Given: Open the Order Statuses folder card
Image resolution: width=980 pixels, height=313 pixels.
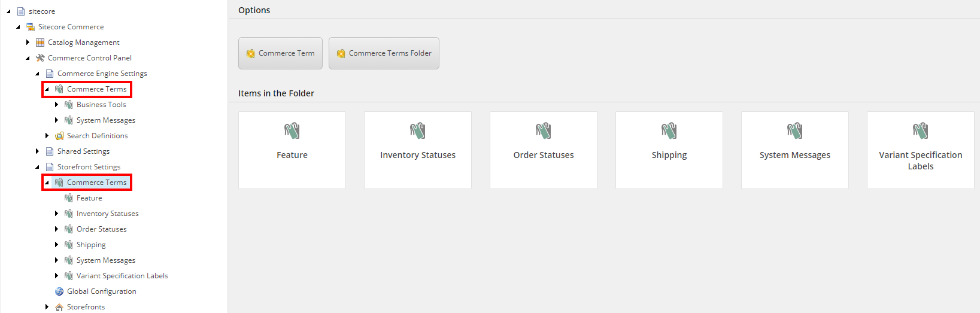Looking at the screenshot, I should click(544, 150).
